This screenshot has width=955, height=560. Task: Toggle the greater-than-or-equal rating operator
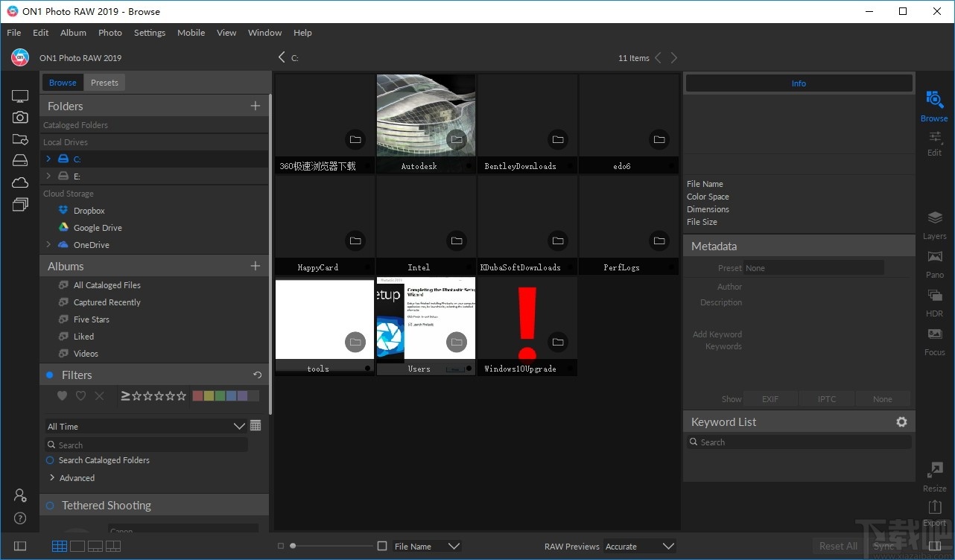pos(125,395)
